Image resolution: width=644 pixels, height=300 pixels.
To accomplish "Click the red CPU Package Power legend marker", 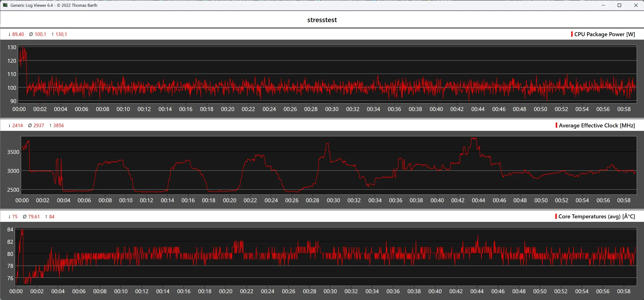I will coord(572,34).
